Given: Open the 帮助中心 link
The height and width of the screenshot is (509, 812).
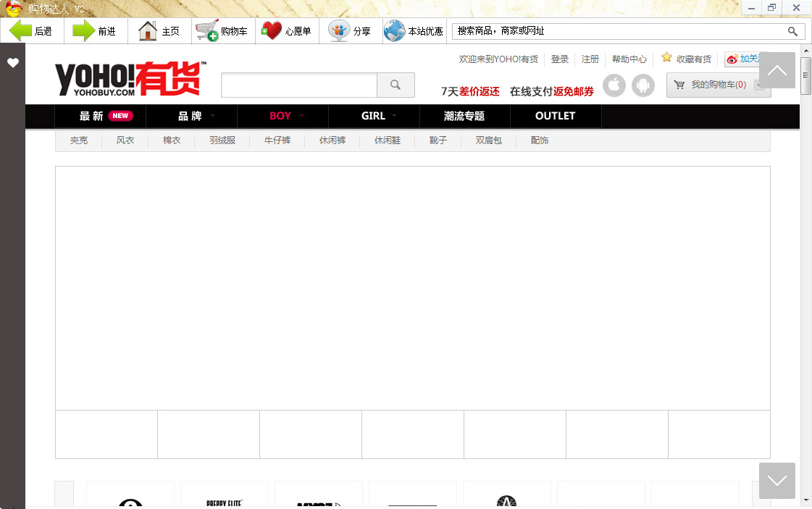Looking at the screenshot, I should 629,59.
